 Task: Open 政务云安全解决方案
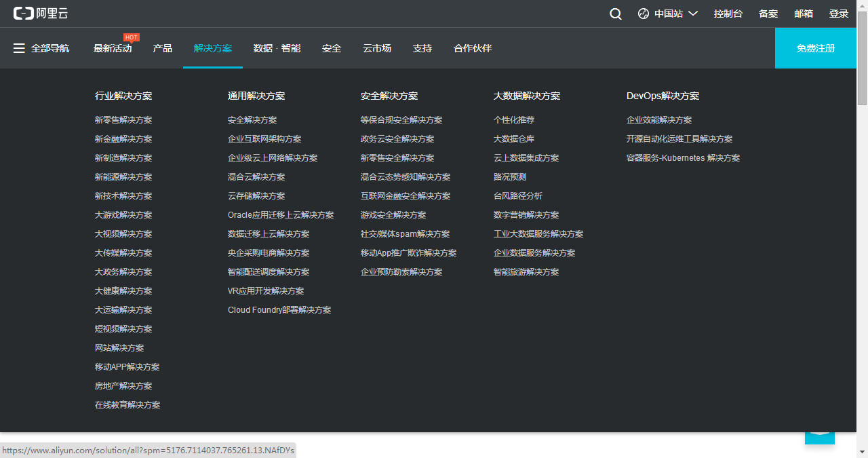pos(397,139)
